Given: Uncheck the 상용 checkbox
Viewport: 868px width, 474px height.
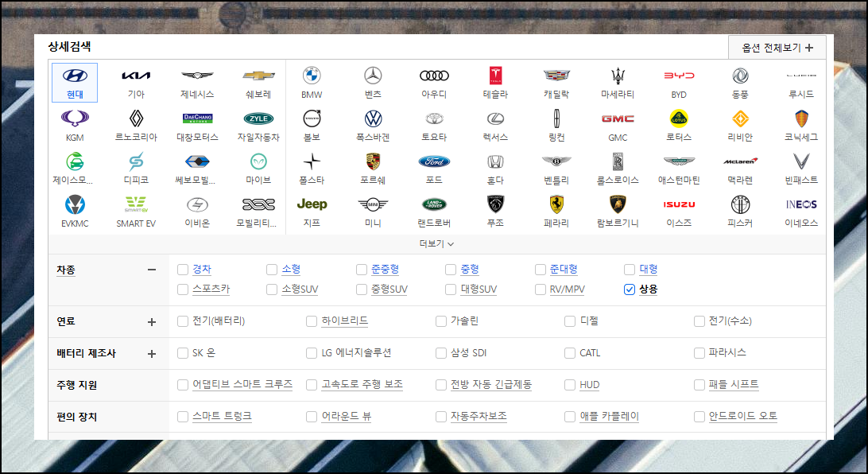Looking at the screenshot, I should (630, 289).
